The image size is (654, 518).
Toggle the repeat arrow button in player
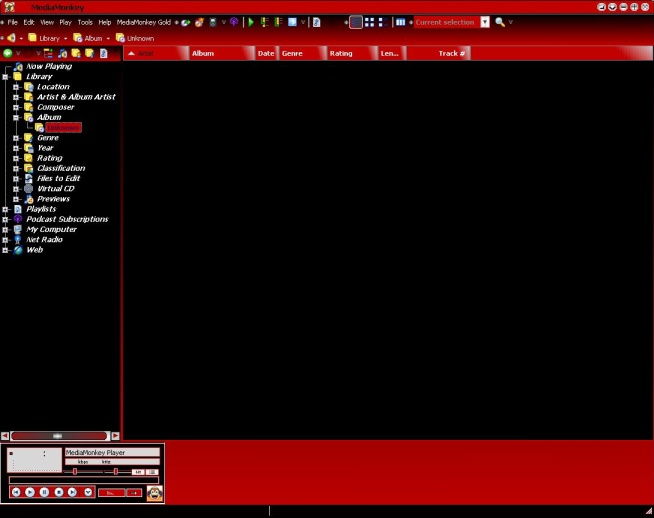tap(134, 493)
